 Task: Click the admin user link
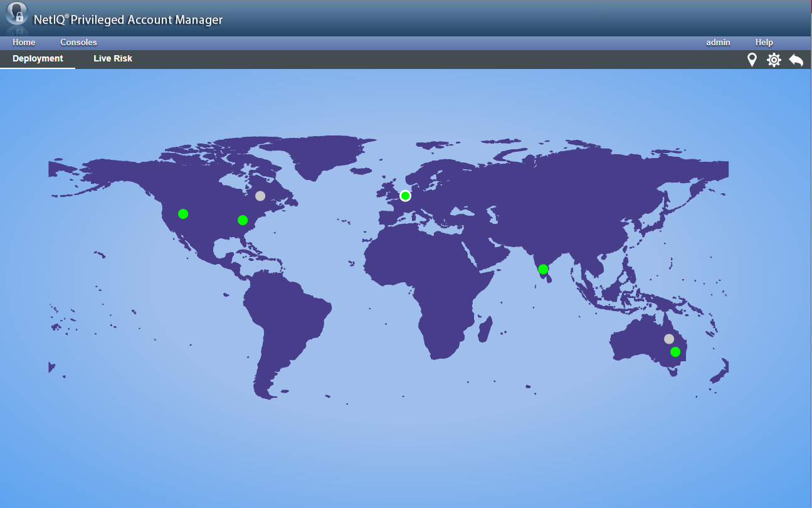pyautogui.click(x=718, y=43)
